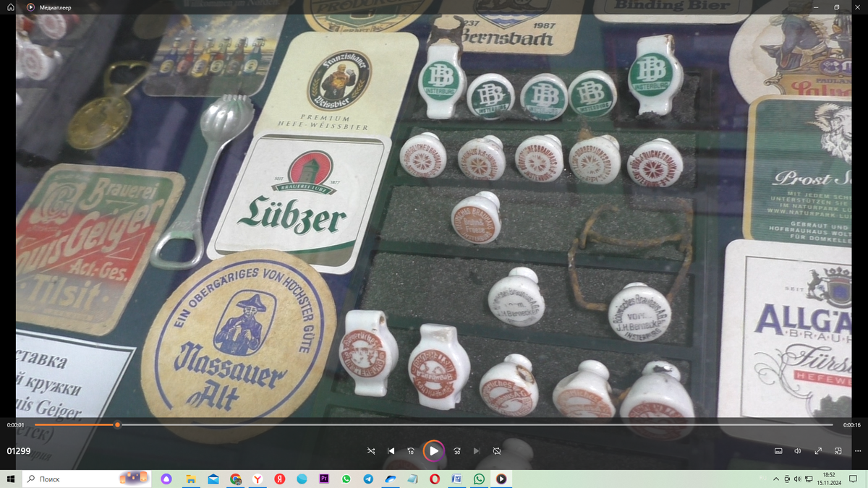Open Microsoft Word on the taskbar
The image size is (868, 488).
457,479
